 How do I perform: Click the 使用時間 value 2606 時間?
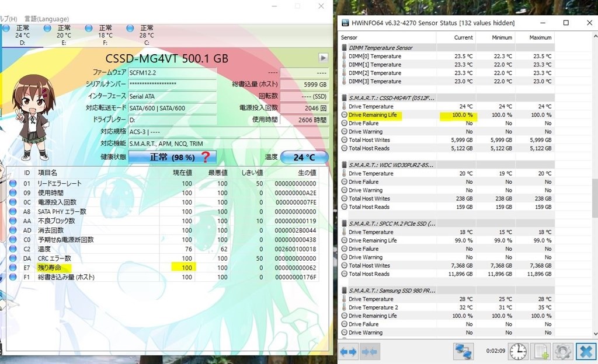point(304,120)
